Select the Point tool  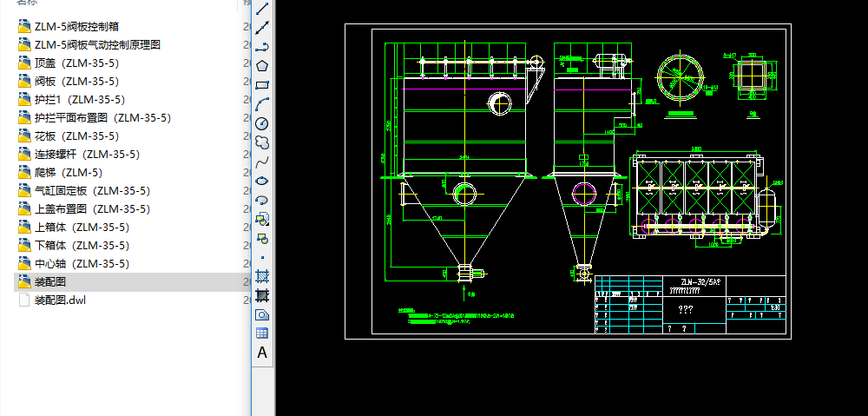(262, 257)
